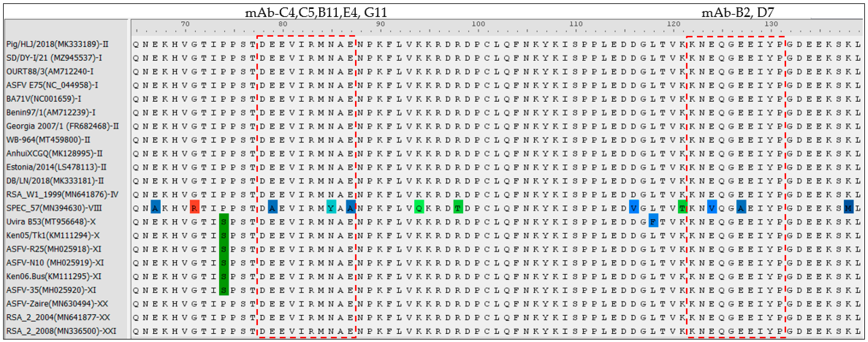Click ruler position 110
Viewport: 868px width, 342px height.
(x=576, y=24)
